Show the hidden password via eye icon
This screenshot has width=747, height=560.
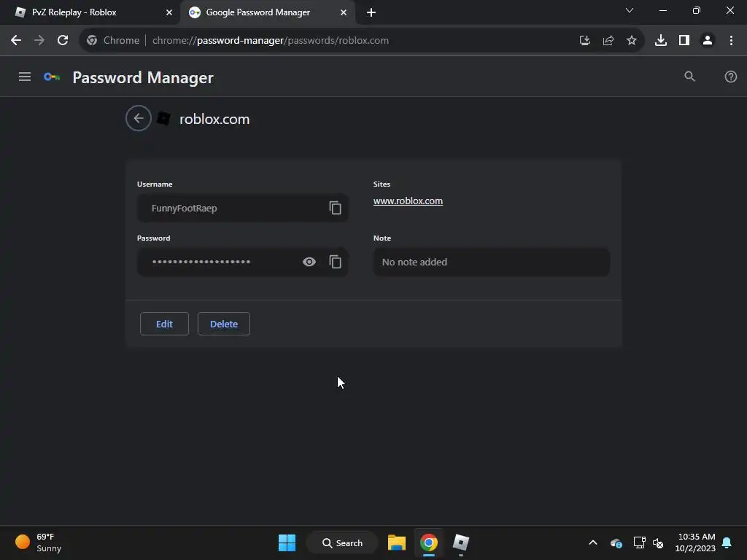pos(309,262)
